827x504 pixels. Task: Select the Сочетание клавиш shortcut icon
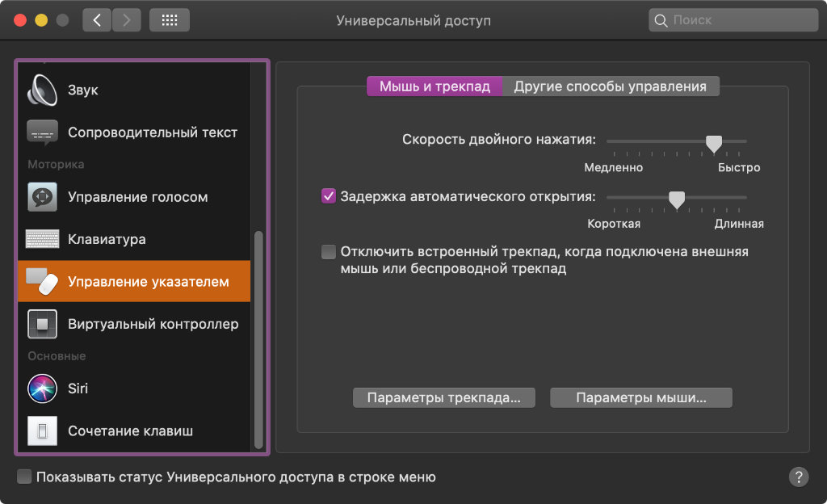[x=42, y=431]
